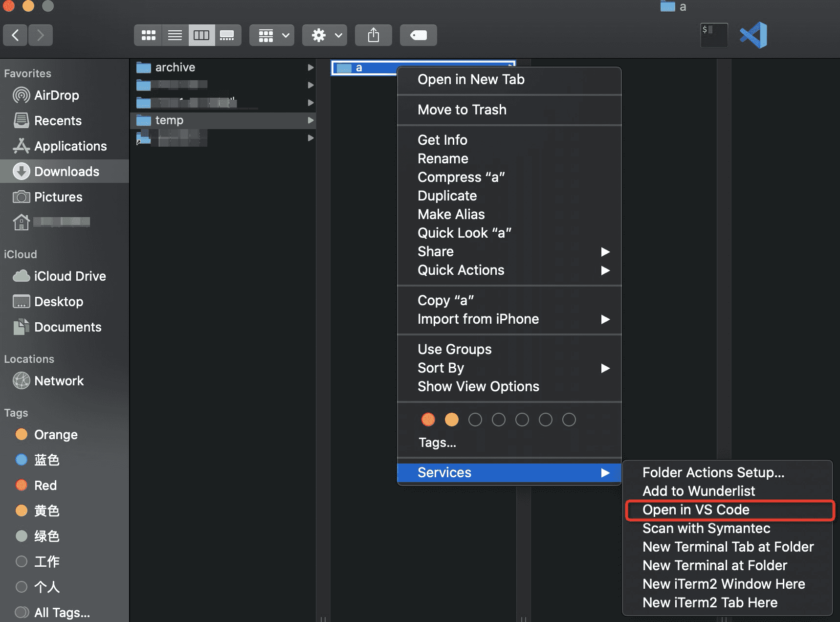Image resolution: width=840 pixels, height=622 pixels.
Task: Show All Tags in the sidebar
Action: point(65,613)
